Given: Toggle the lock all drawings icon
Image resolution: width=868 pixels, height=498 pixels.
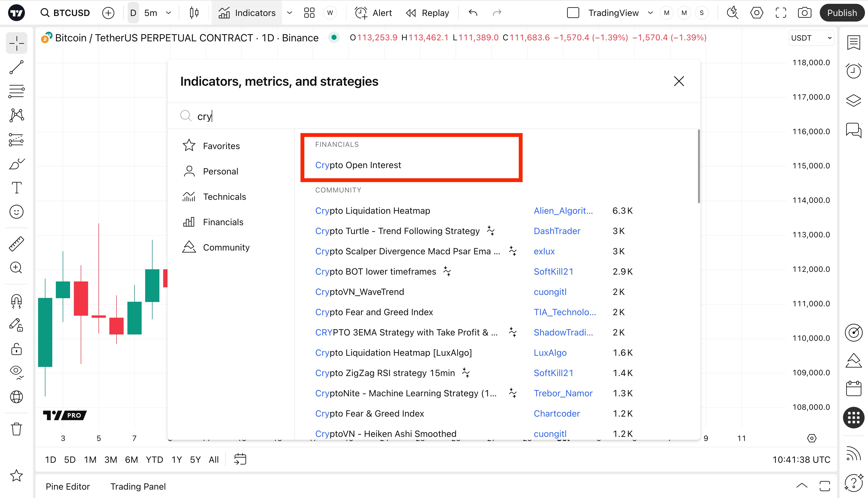Looking at the screenshot, I should click(16, 349).
